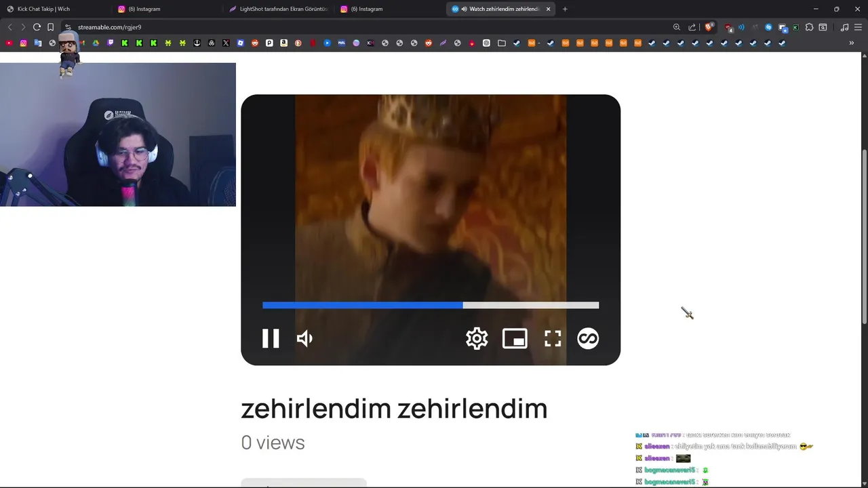Image resolution: width=868 pixels, height=488 pixels.
Task: Switch the video to fullscreen
Action: click(553, 338)
